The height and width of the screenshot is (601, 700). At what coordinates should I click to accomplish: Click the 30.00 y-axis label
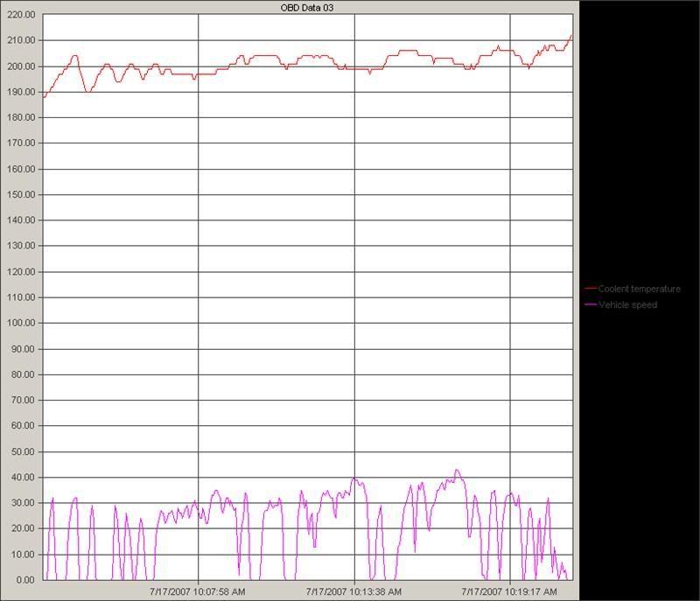tap(24, 503)
